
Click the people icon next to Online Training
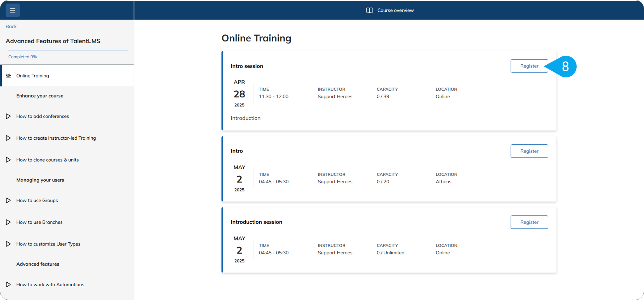pyautogui.click(x=8, y=76)
